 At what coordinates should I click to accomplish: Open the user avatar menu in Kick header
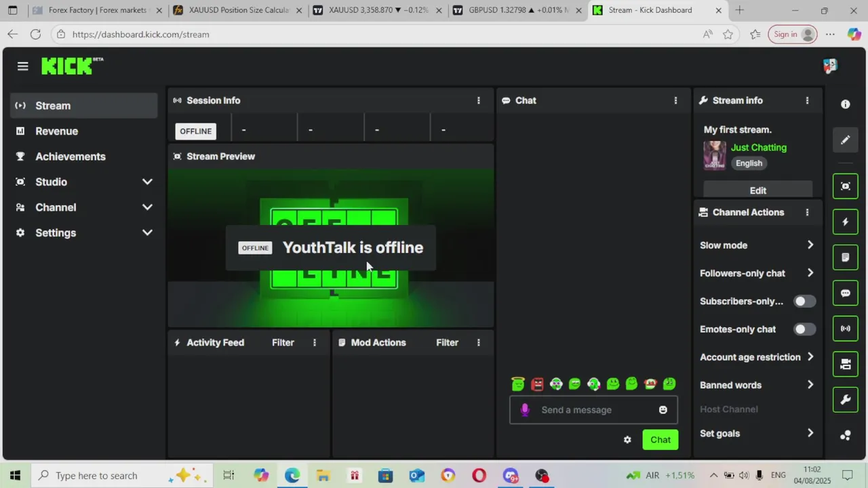830,66
